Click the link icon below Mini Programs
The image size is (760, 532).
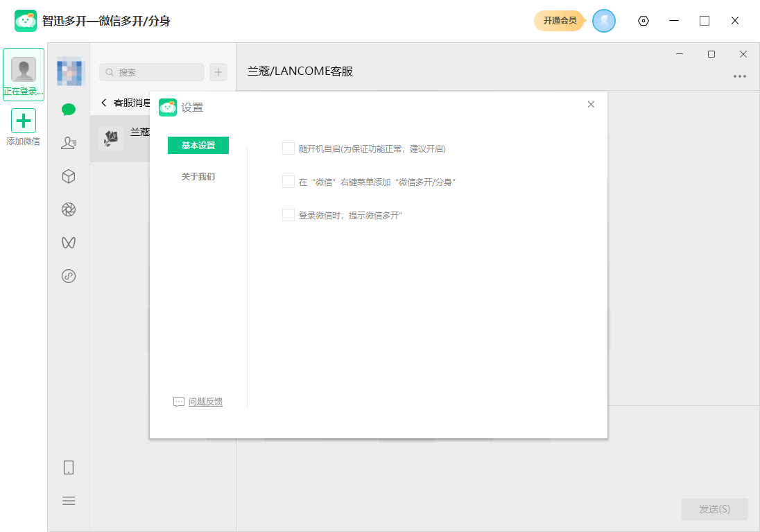coord(68,276)
